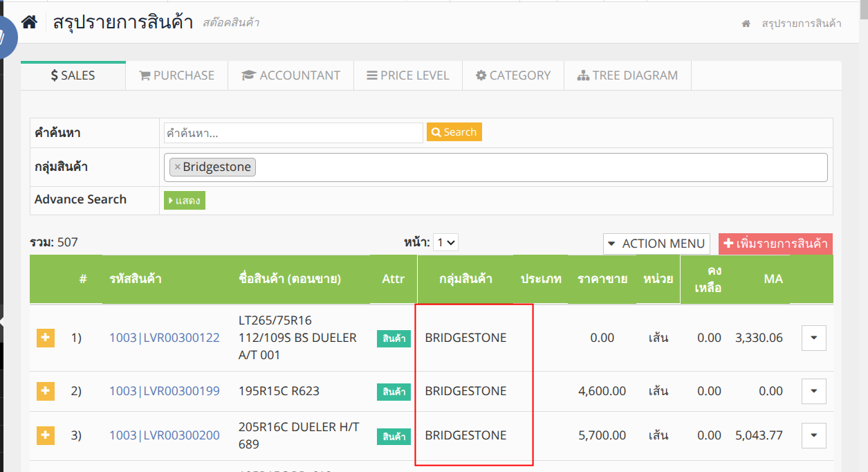Switch to the CATEGORY tab
This screenshot has height=472, width=868.
513,75
